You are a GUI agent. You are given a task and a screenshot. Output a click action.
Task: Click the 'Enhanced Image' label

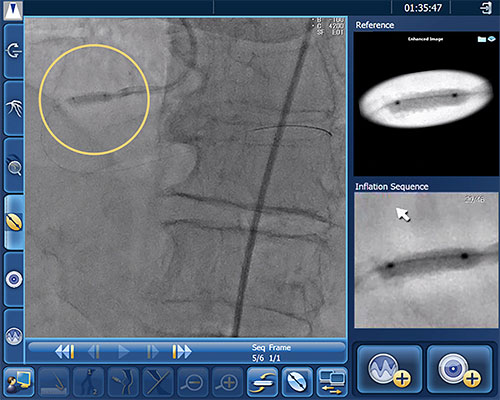coord(426,39)
